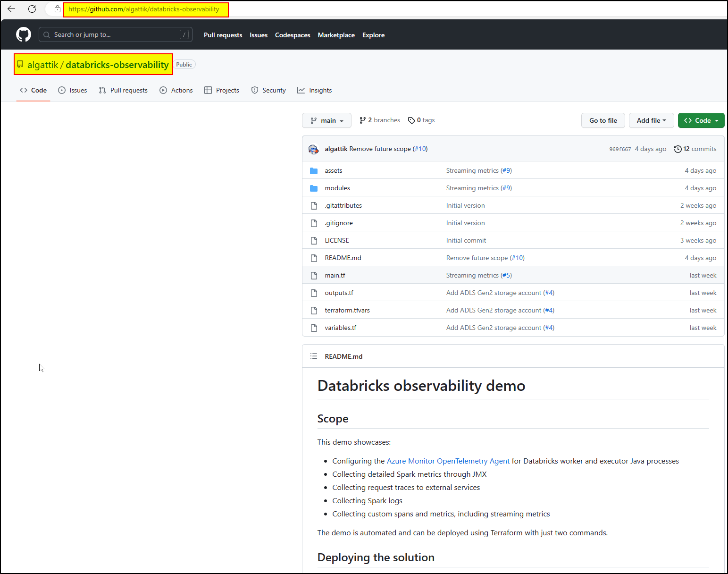Click algattik avatar in latest commit row
The width and height of the screenshot is (728, 574).
(314, 149)
